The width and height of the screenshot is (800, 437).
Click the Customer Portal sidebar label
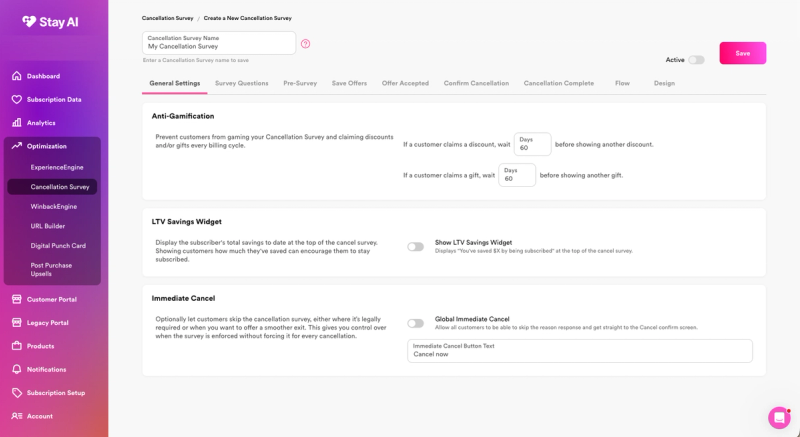[x=52, y=299]
